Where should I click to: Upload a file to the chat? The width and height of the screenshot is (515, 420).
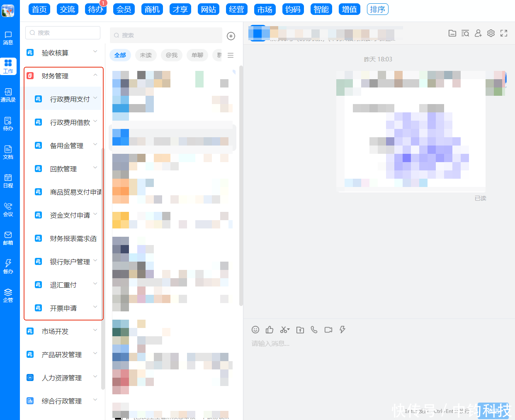click(300, 330)
